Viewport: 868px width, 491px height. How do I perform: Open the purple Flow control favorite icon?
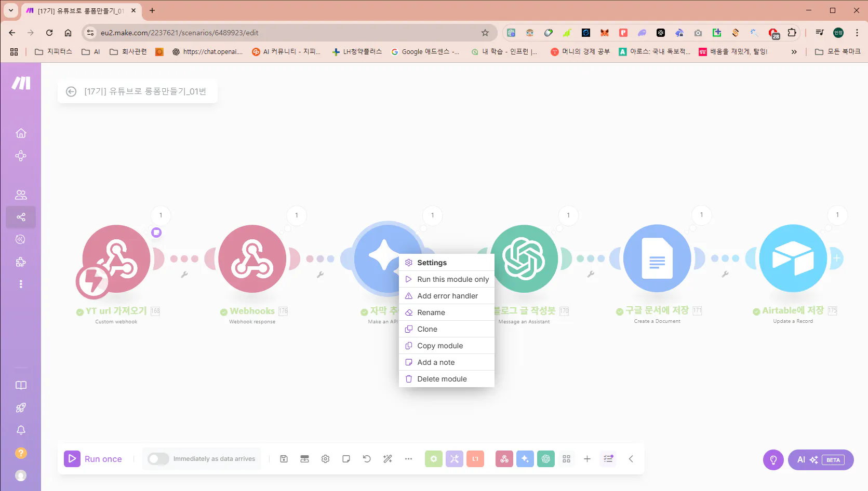455,459
